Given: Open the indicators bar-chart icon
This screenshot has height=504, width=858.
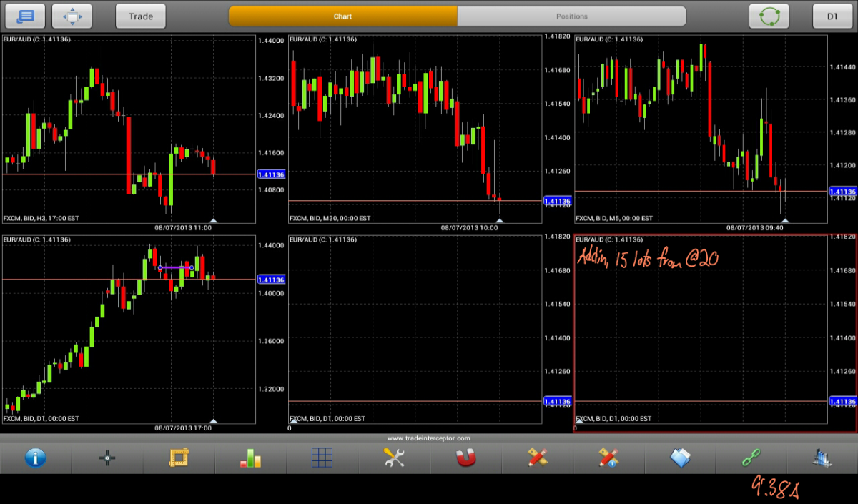Looking at the screenshot, I should 250,458.
